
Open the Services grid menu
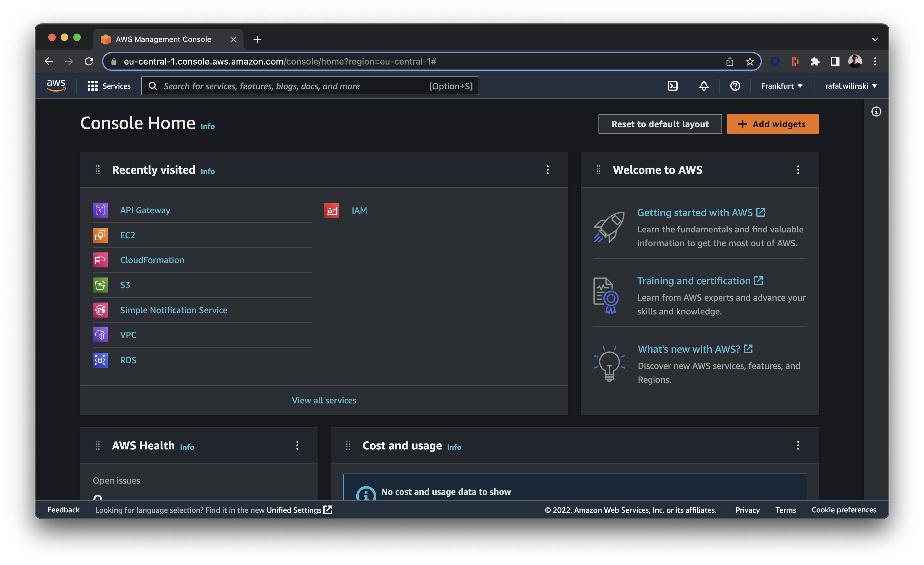(x=109, y=86)
